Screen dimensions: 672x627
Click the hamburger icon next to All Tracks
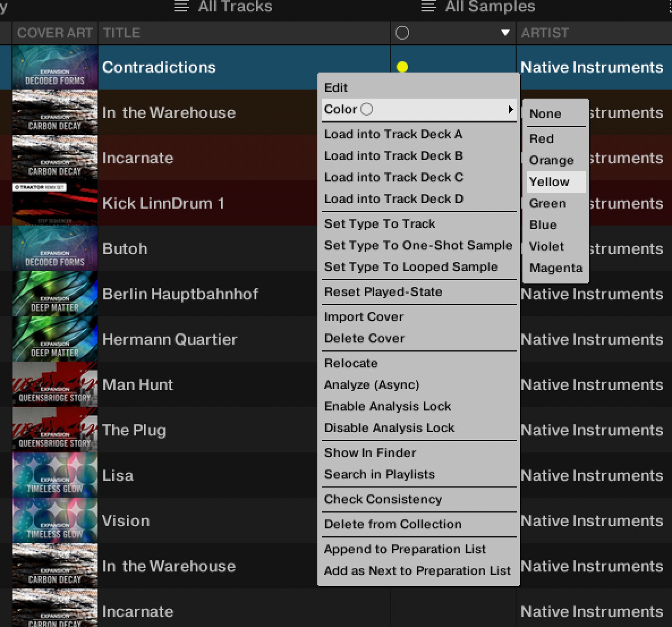coord(181,7)
